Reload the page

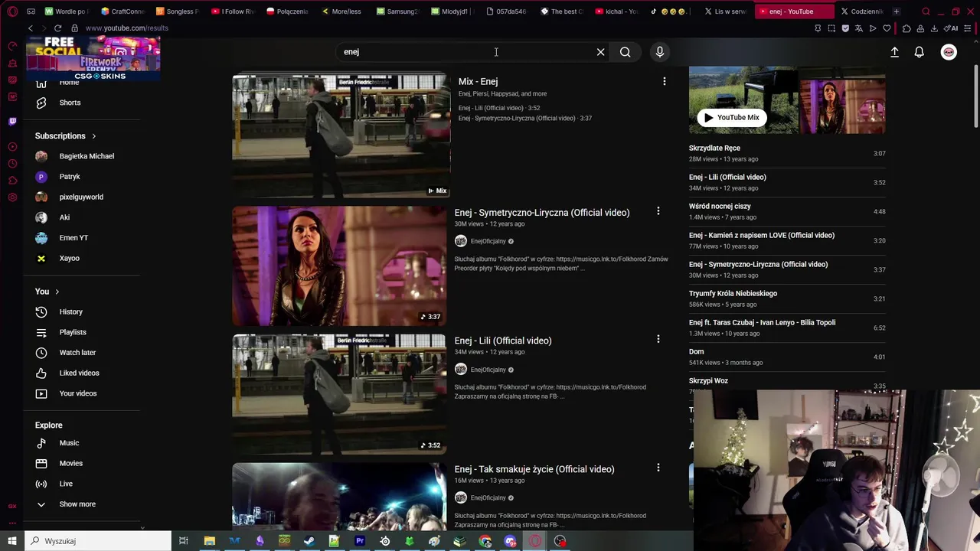click(57, 28)
